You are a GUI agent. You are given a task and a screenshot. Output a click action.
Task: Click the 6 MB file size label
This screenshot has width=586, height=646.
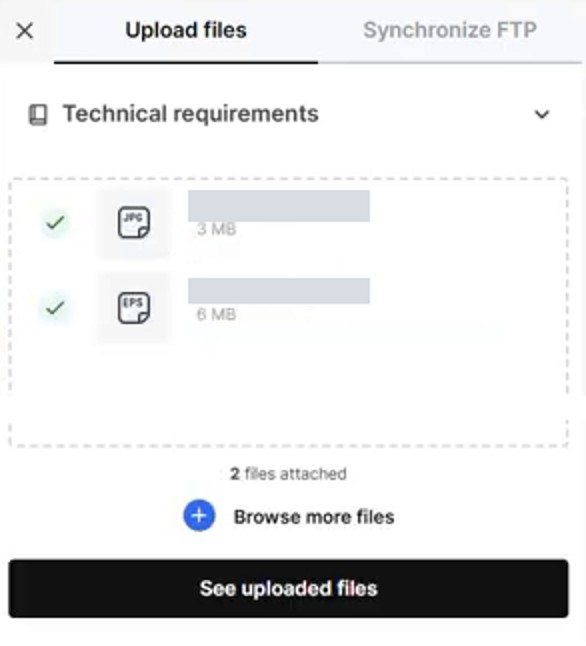click(216, 315)
